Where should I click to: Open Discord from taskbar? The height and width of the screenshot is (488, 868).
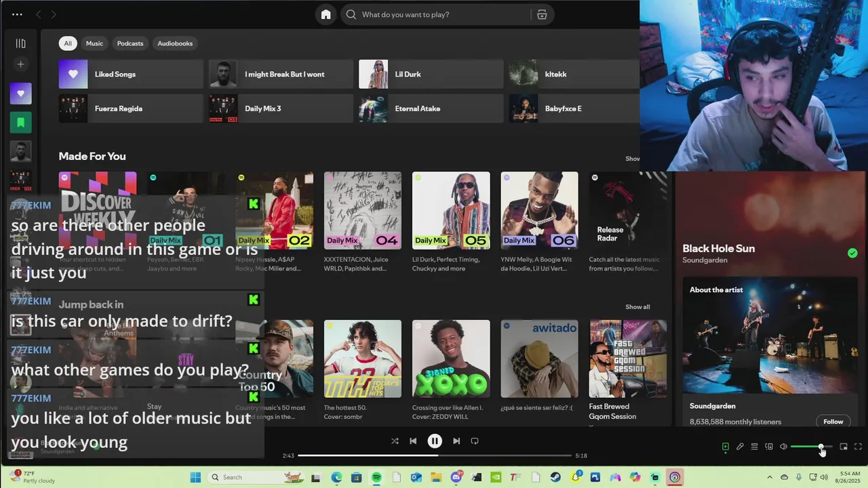pyautogui.click(x=456, y=477)
